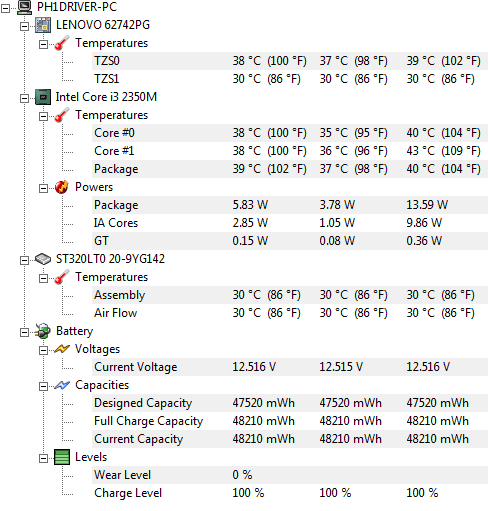This screenshot has height=511, width=488.
Task: Click the yellow lightning Voltages icon
Action: (x=62, y=349)
